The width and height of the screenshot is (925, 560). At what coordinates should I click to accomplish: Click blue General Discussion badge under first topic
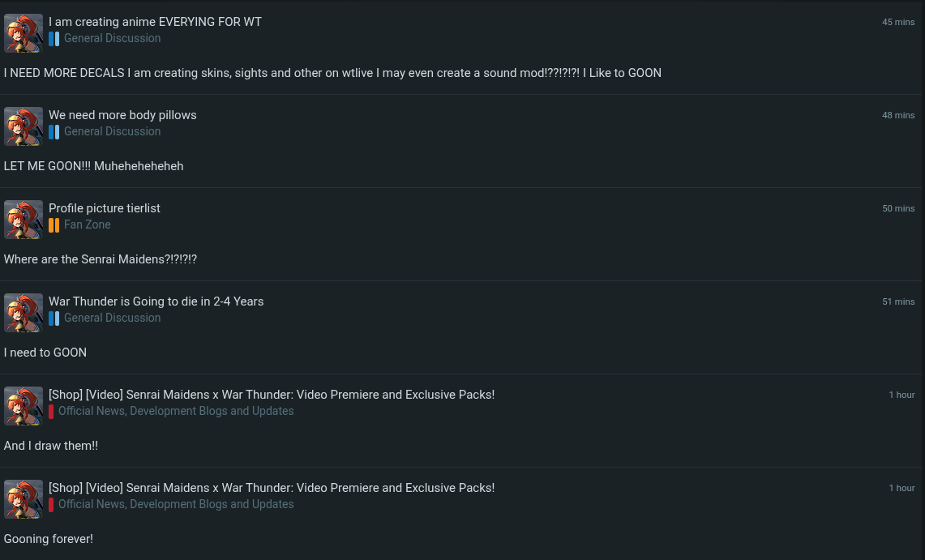(x=54, y=39)
